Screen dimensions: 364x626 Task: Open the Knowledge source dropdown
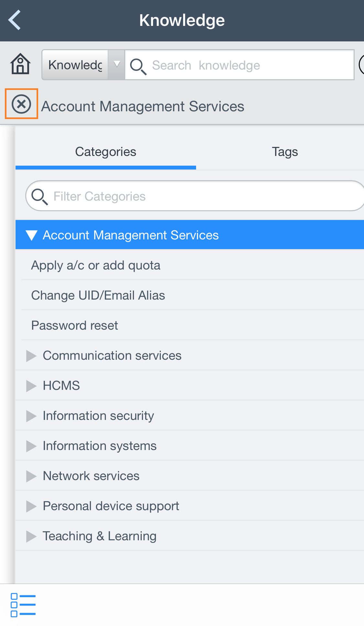116,64
